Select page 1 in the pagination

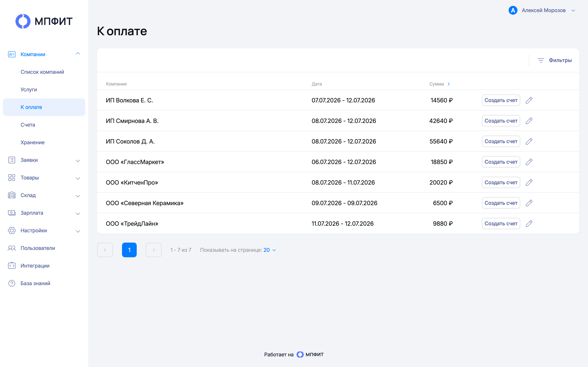pyautogui.click(x=129, y=250)
